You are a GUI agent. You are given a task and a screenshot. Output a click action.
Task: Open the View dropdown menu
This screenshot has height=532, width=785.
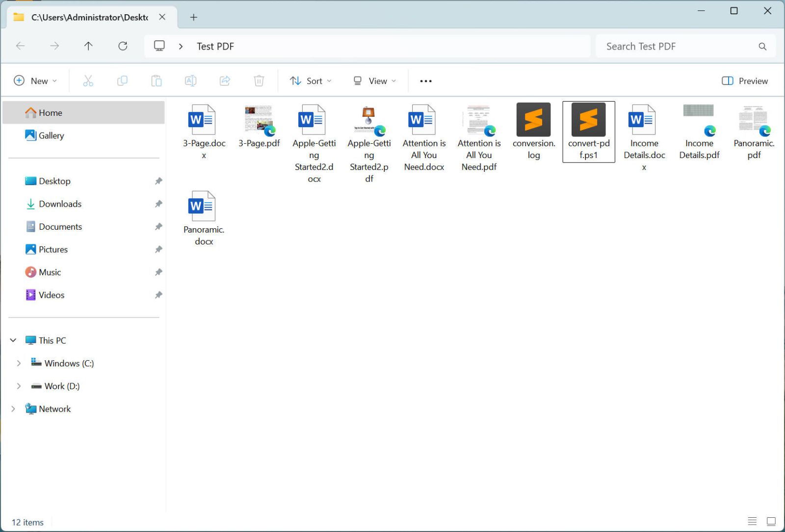coord(375,81)
